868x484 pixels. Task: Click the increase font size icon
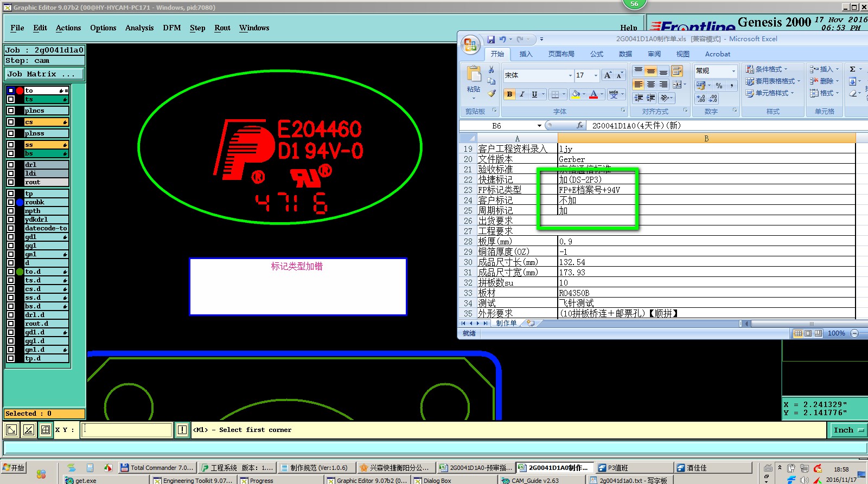(x=608, y=75)
